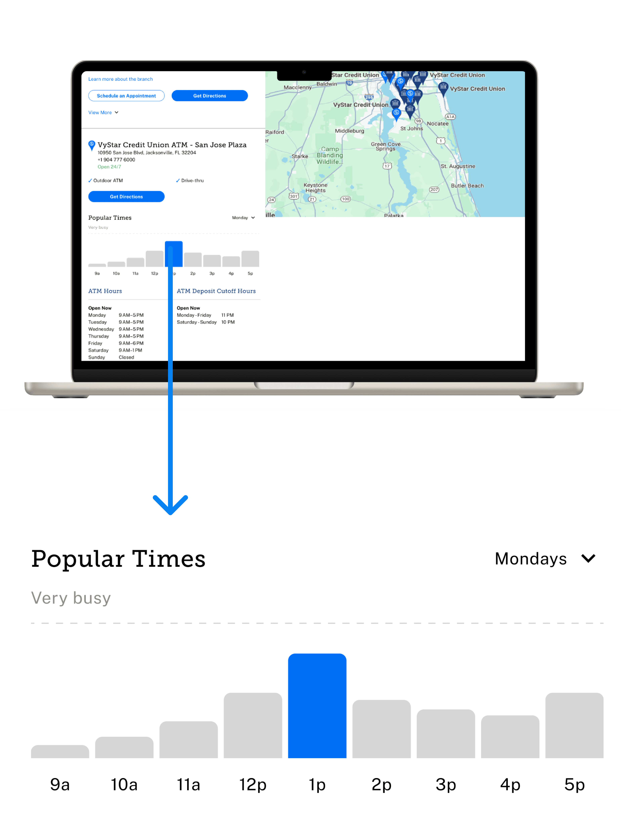Click the Saturday - Sunday 10 PM cutoff row
Screen dimensions: 637x840
[x=206, y=322]
